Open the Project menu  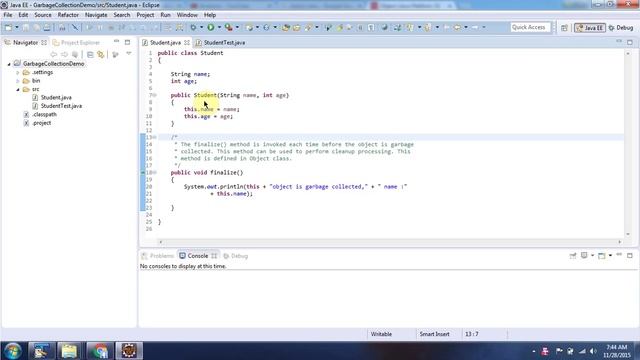click(145, 15)
